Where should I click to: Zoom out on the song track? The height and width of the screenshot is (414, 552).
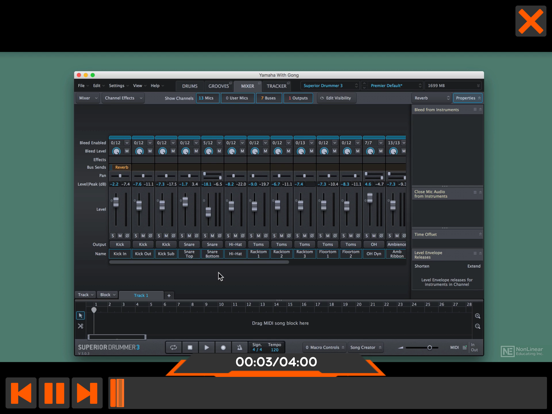[477, 326]
